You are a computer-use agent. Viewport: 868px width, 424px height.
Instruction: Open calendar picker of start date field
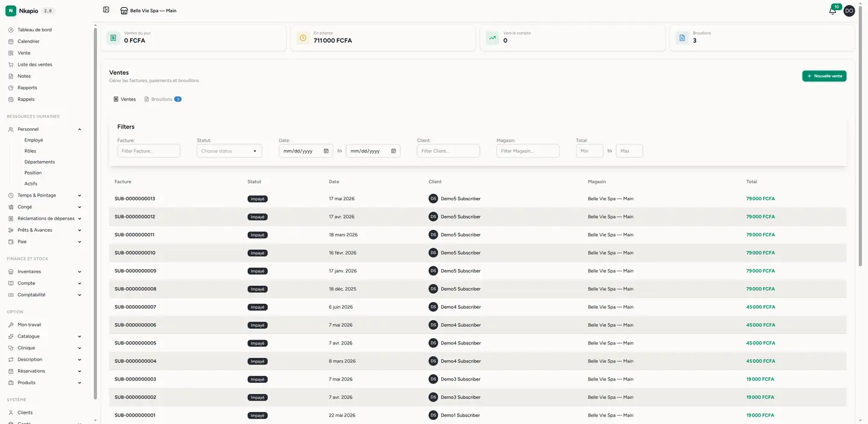[x=326, y=151]
